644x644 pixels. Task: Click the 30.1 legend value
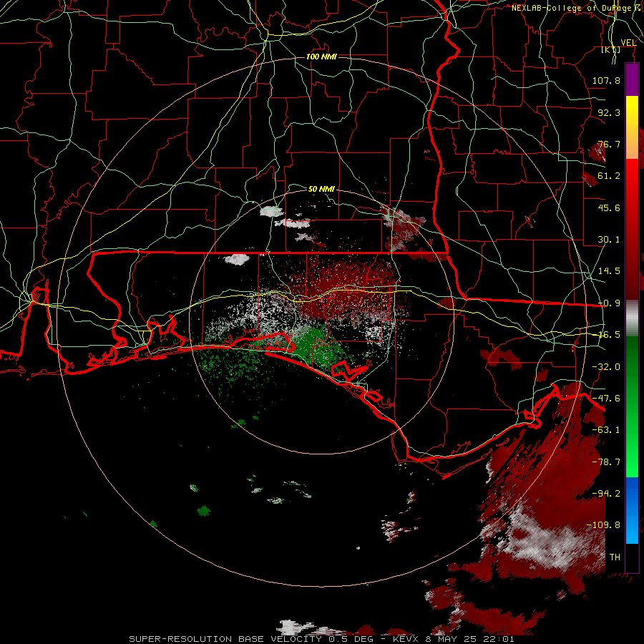coord(609,240)
